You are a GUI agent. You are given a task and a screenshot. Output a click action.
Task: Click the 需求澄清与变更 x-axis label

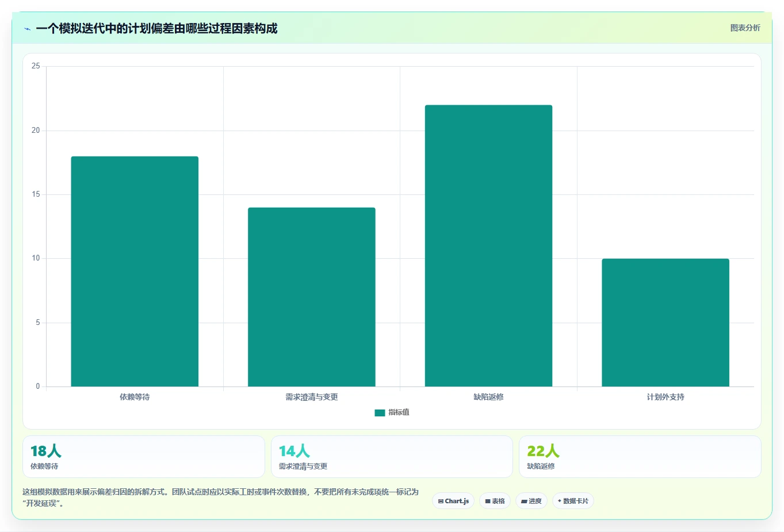(x=312, y=397)
